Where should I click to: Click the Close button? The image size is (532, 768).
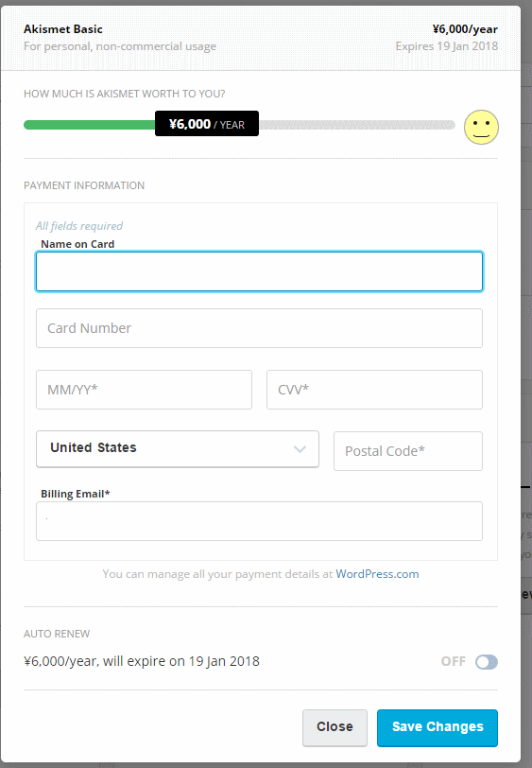click(x=335, y=728)
